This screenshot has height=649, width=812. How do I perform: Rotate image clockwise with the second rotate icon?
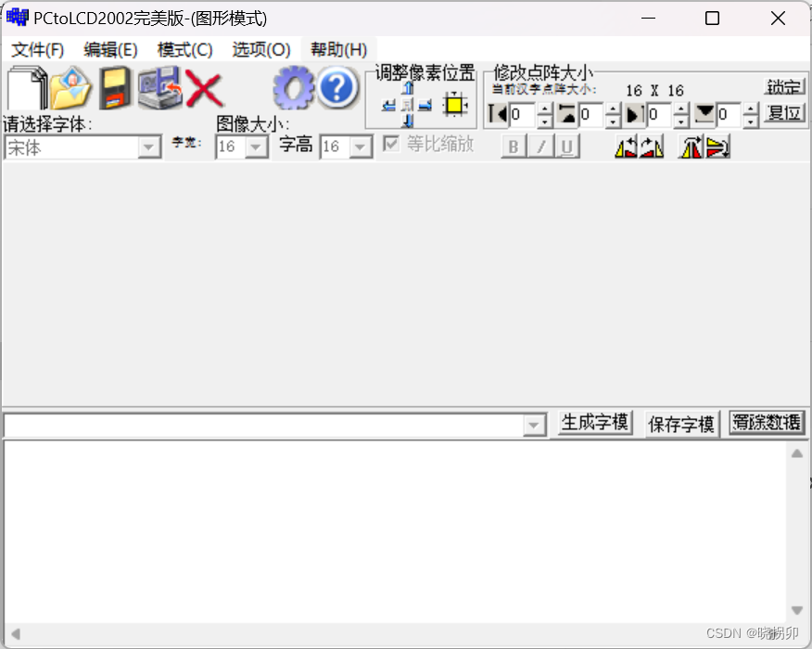652,147
